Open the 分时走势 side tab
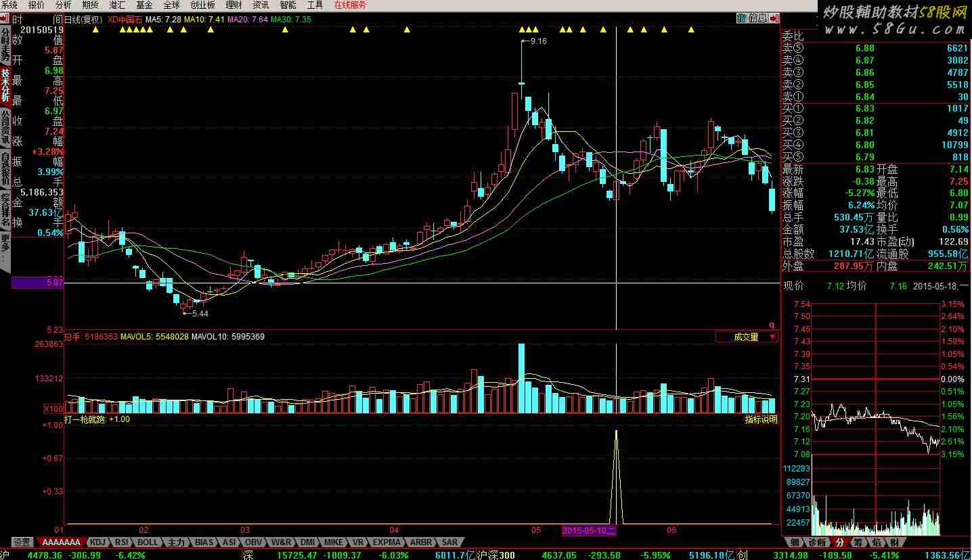This screenshot has width=972, height=560. pos(5,44)
